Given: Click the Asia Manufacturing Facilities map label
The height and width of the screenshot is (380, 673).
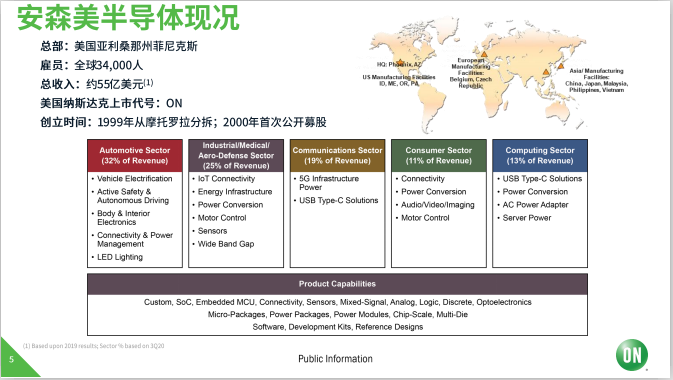Looking at the screenshot, I should [596, 80].
